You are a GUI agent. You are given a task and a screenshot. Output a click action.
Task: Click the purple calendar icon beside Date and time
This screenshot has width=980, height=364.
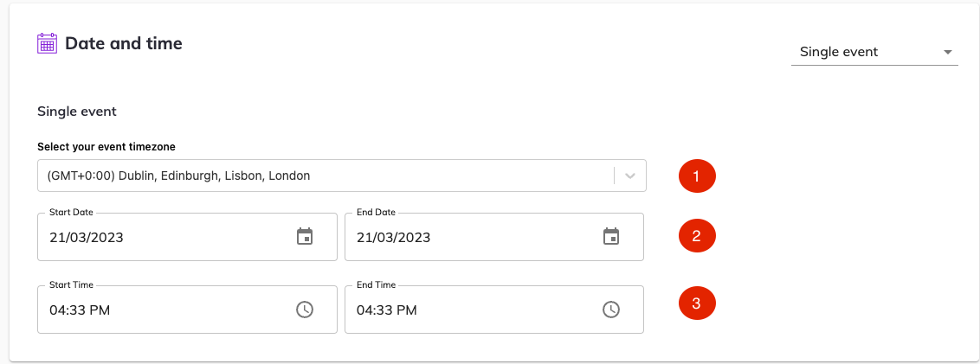coord(48,44)
